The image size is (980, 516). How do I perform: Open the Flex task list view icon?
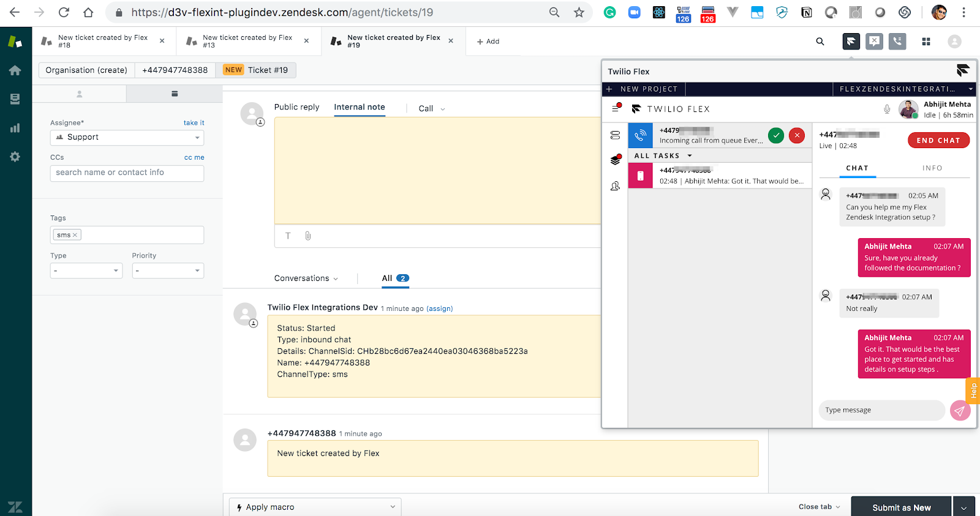(616, 135)
